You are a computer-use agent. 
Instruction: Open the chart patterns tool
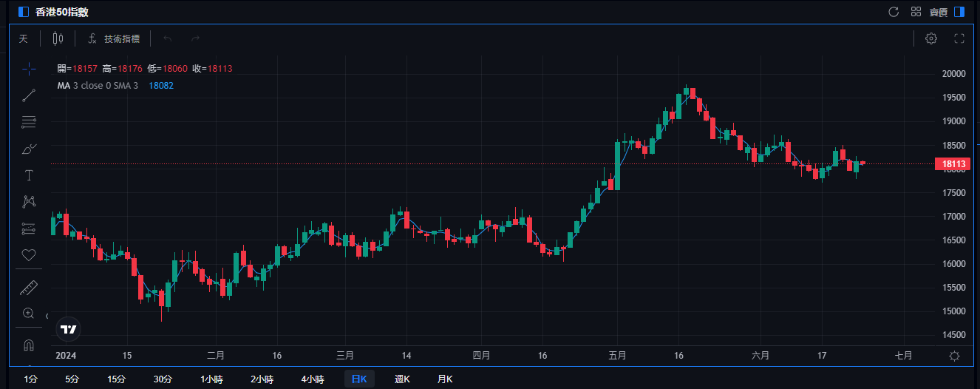point(29,201)
